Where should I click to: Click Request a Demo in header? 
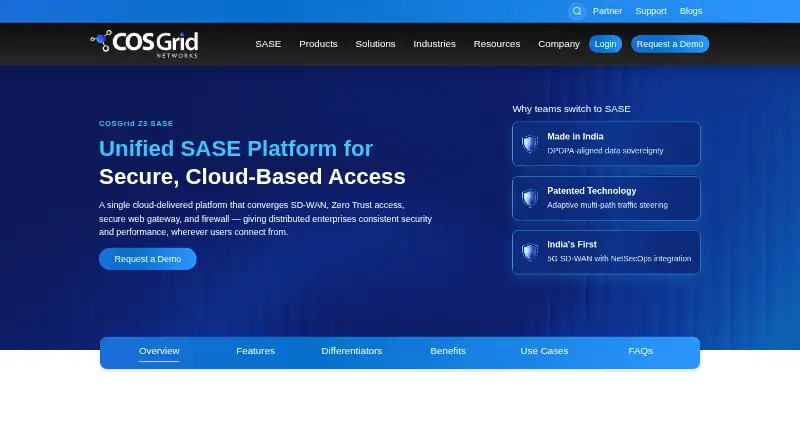click(x=670, y=44)
